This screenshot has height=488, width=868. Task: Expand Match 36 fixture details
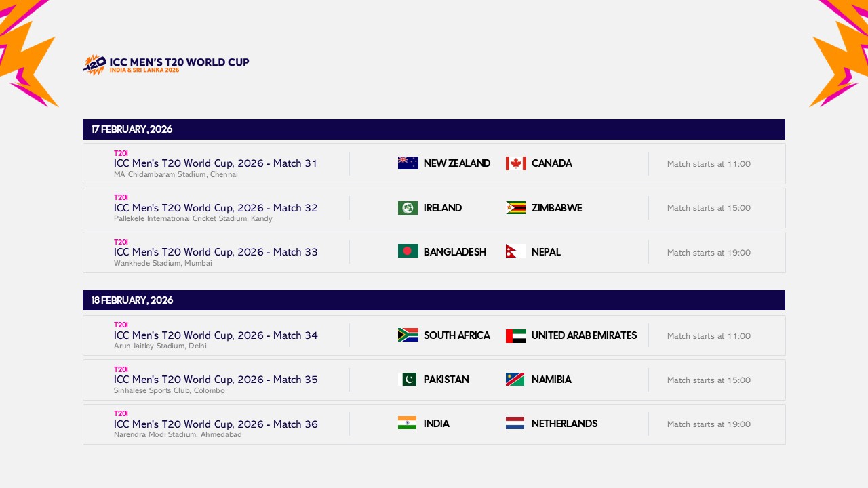pos(434,424)
